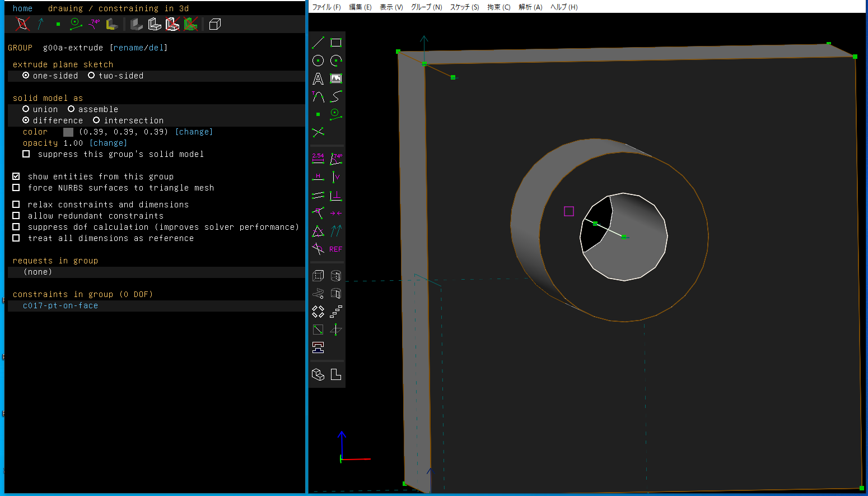
Task: Select constraint c017-pt-on-face in list
Action: point(60,305)
